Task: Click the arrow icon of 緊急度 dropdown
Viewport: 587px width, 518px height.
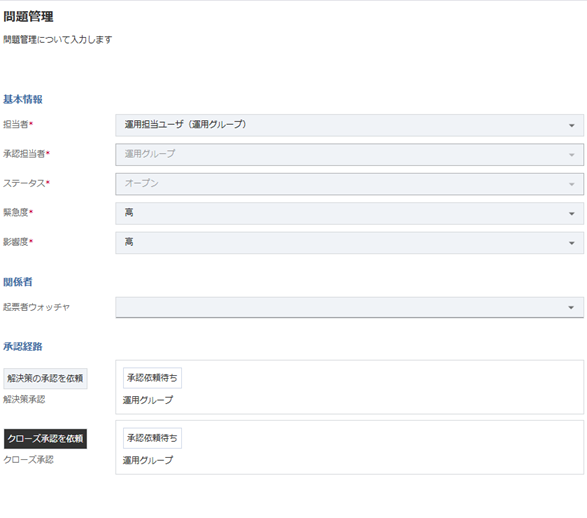Action: click(572, 214)
